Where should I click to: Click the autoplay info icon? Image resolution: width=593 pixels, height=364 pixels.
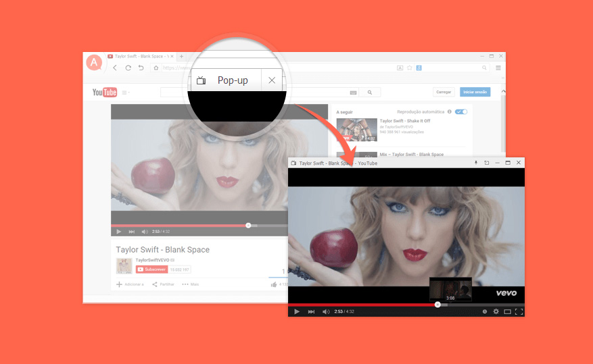click(449, 112)
